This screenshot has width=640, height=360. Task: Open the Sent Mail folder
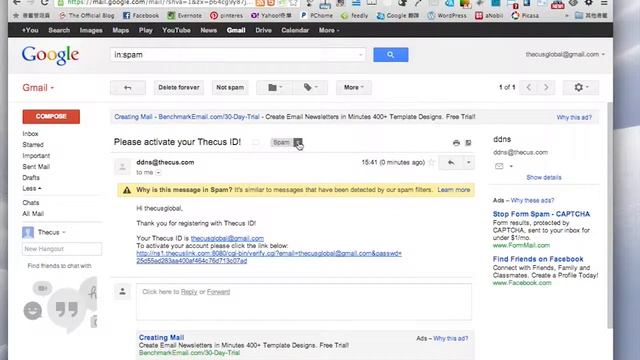[x=36, y=167]
